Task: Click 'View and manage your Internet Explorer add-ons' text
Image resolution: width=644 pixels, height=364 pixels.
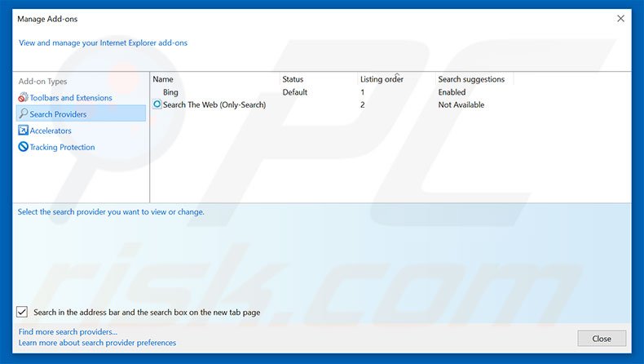Action: [103, 42]
